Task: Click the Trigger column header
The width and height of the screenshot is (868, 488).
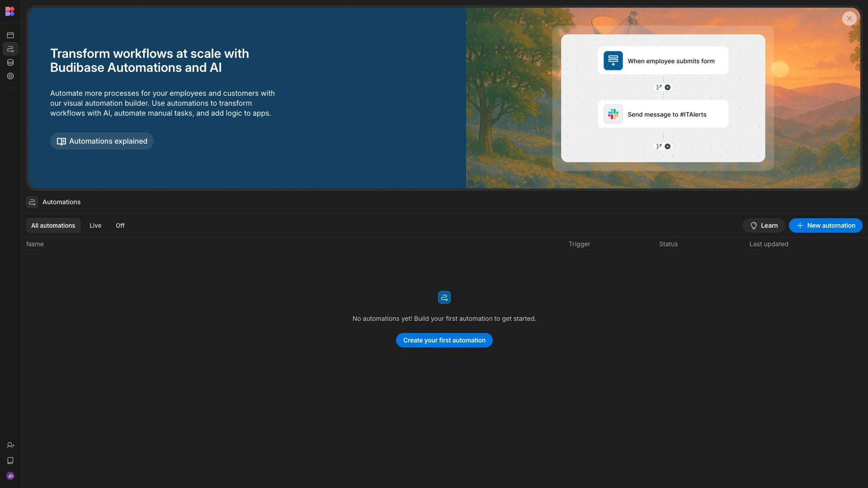Action: coord(579,244)
